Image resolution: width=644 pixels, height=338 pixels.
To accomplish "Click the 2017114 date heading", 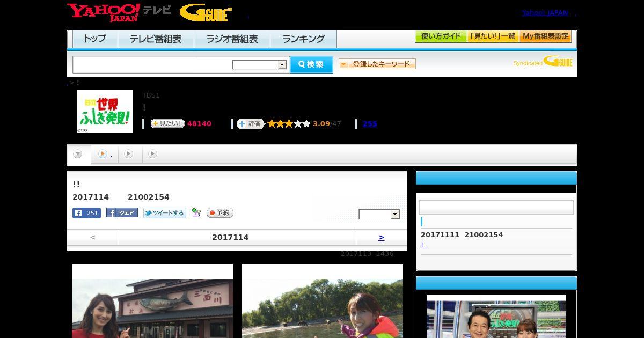I will (230, 237).
